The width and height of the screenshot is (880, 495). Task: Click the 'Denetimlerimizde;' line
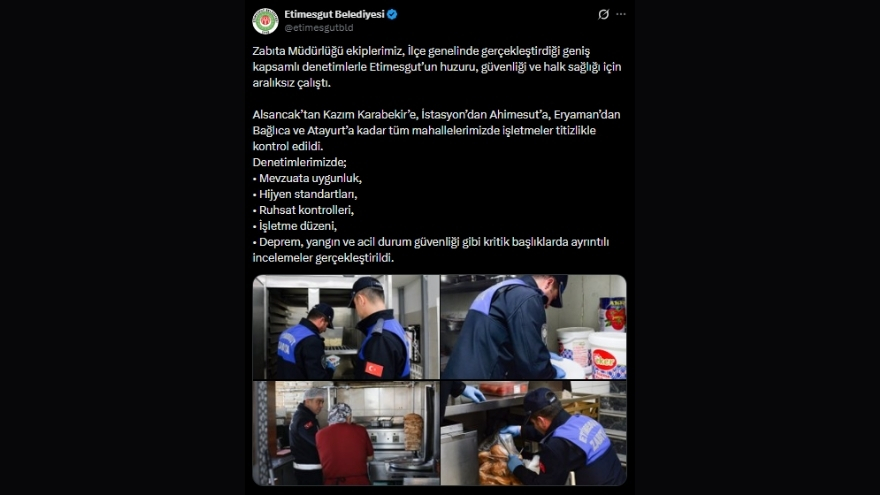tap(300, 162)
